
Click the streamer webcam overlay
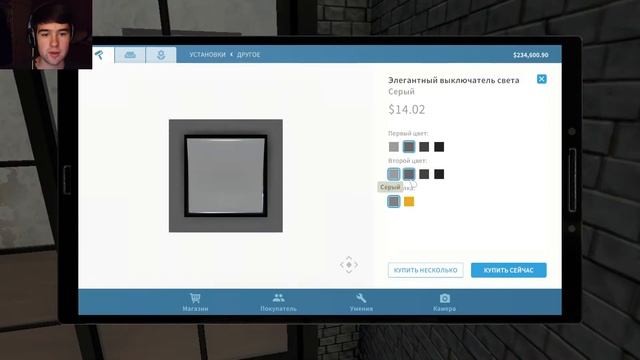coord(46,34)
